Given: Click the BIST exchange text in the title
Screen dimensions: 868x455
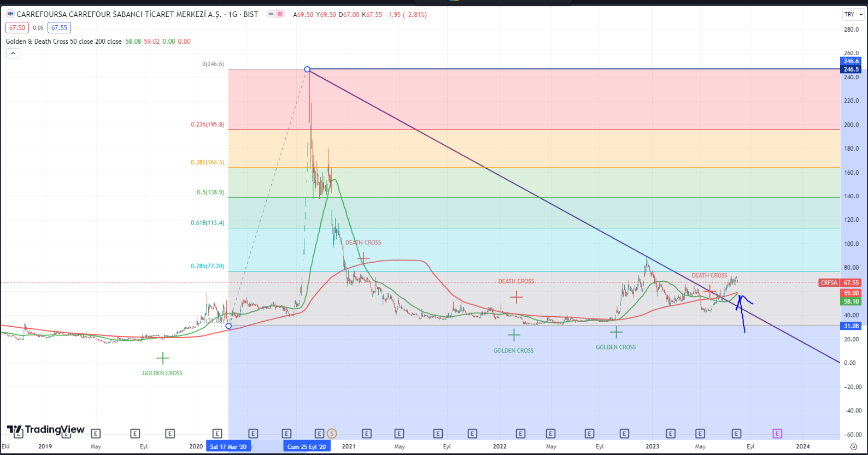Looking at the screenshot, I should (x=251, y=14).
